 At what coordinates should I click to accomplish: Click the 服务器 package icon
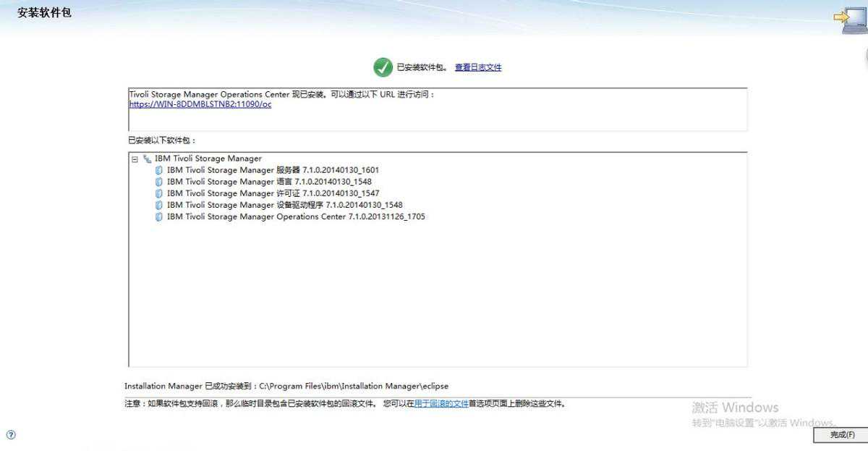159,170
